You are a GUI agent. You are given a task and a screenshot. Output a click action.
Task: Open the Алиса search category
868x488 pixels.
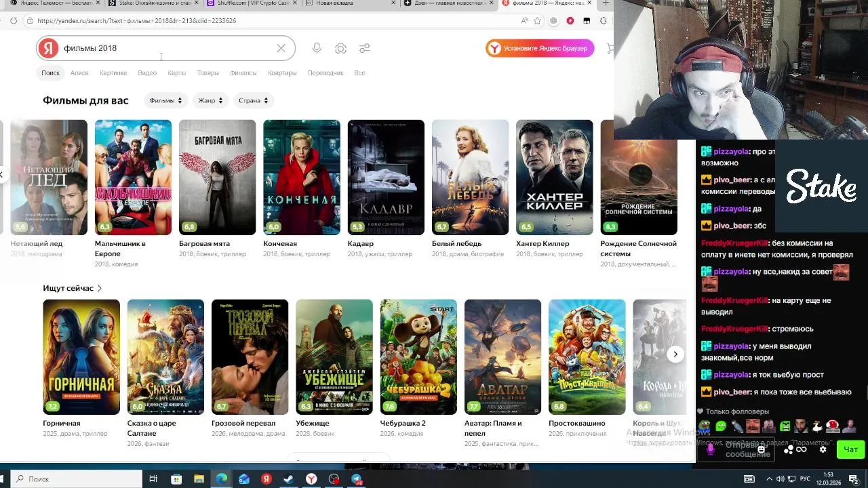tap(79, 73)
